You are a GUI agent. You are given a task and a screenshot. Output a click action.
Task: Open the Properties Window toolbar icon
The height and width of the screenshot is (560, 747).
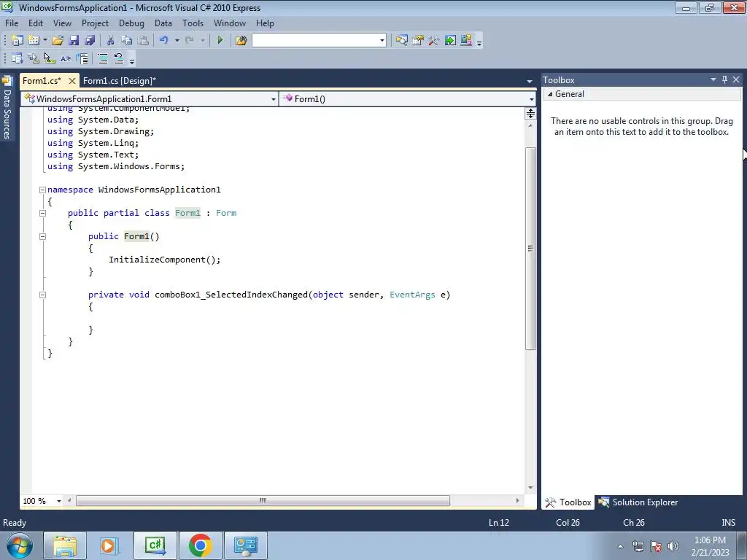point(418,41)
